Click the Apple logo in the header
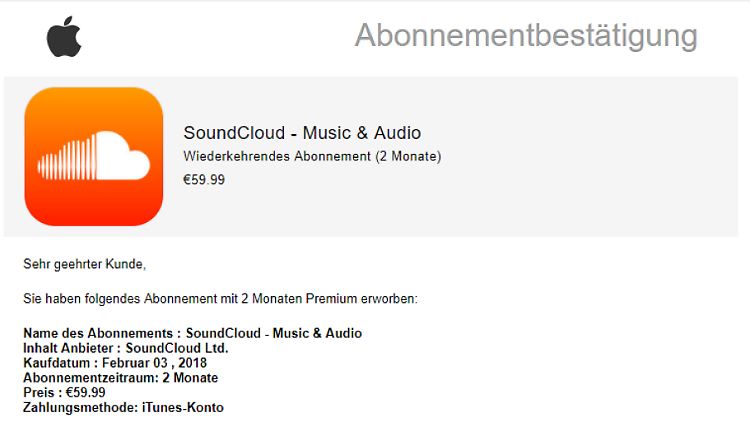Screen dimensions: 750x422 coord(63,37)
